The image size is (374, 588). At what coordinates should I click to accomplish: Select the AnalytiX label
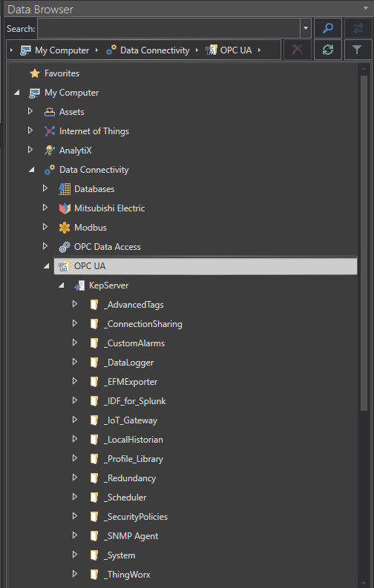[76, 151]
